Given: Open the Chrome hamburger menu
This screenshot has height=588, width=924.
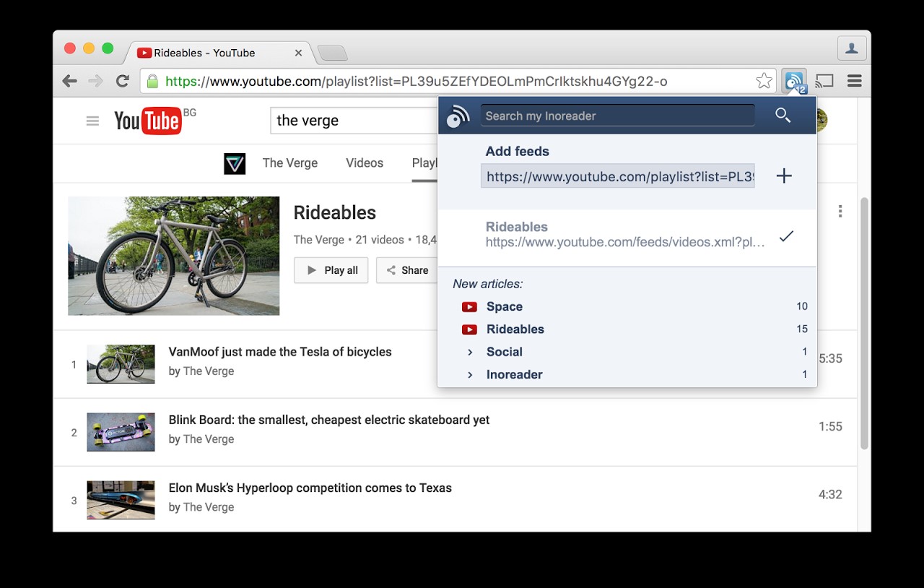Looking at the screenshot, I should 855,81.
